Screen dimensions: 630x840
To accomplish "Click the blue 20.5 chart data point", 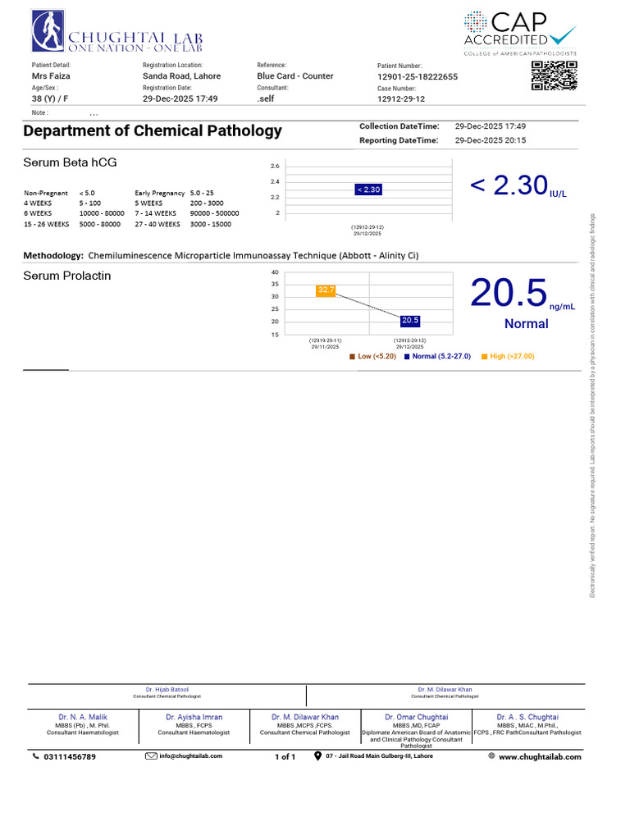I will click(410, 321).
